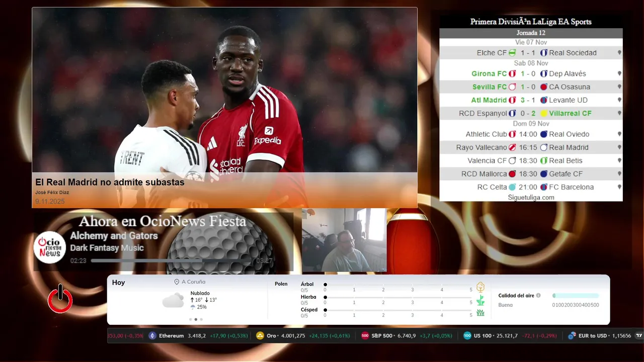This screenshot has width=644, height=362.
Task: Click the Ethereum coin icon in ticker
Action: pos(152,336)
